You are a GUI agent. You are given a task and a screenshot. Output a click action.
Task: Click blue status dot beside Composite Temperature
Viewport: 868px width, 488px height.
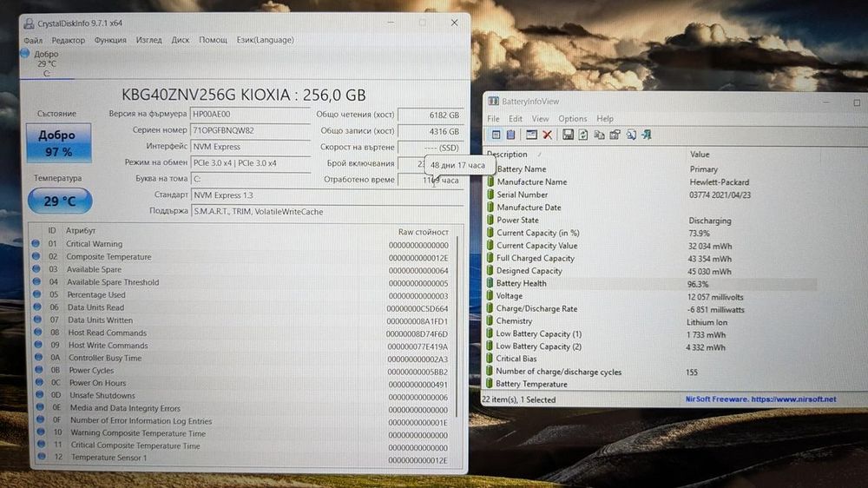click(36, 256)
